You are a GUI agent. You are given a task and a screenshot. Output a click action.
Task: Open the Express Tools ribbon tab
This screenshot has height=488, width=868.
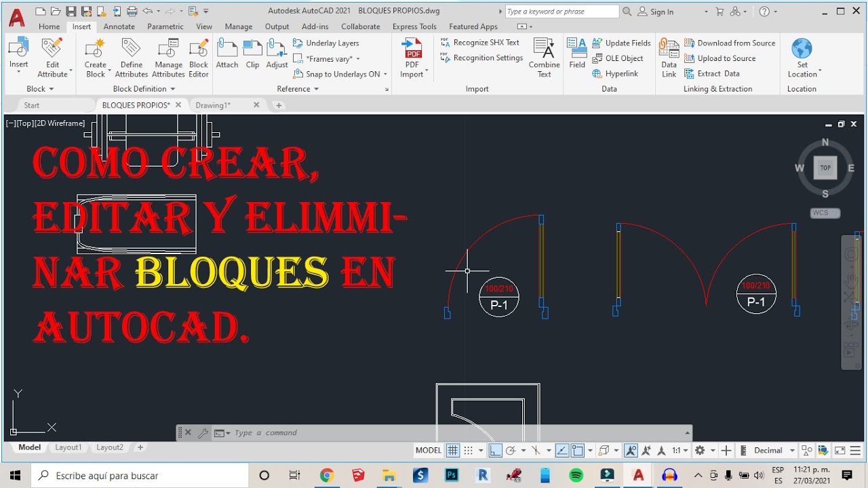pos(414,26)
